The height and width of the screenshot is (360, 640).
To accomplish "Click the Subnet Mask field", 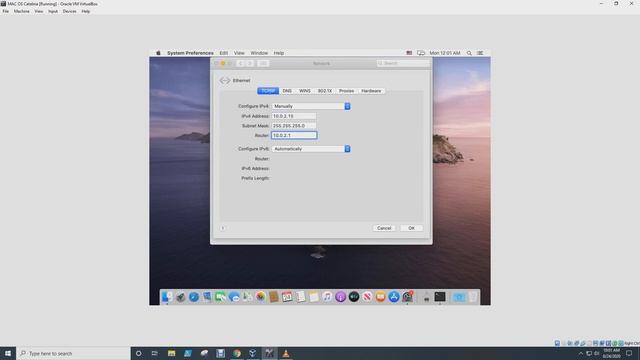I will 294,126.
